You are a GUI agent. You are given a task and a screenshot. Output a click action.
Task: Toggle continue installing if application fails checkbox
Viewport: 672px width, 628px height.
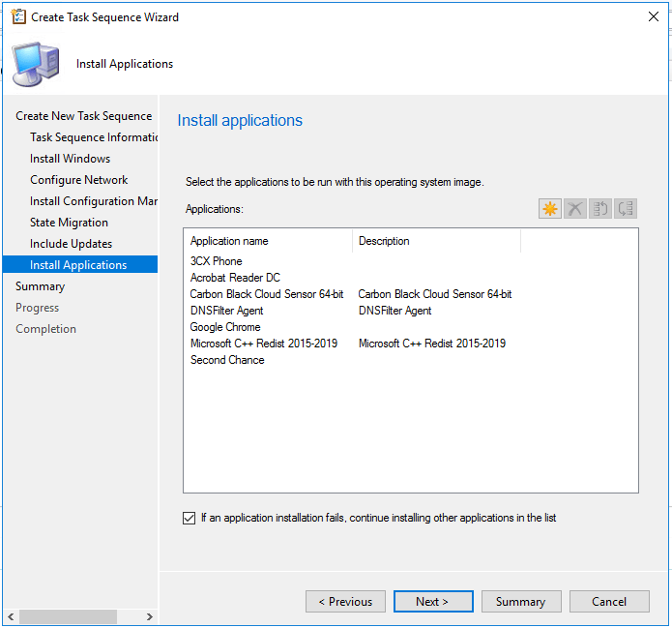click(189, 518)
